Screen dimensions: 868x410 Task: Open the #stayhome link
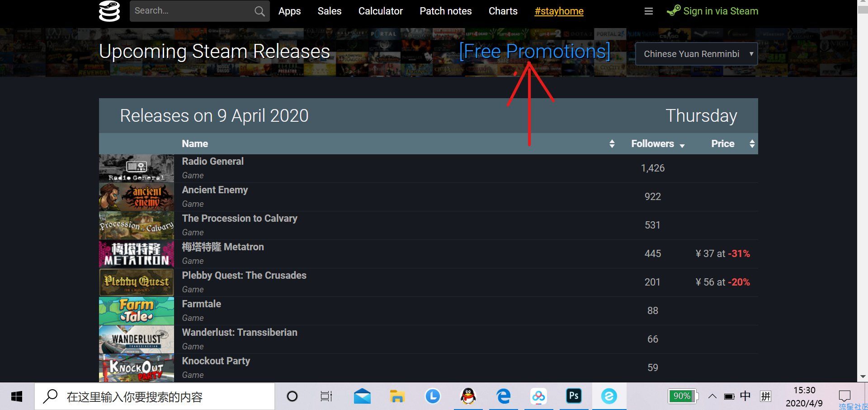(x=559, y=11)
